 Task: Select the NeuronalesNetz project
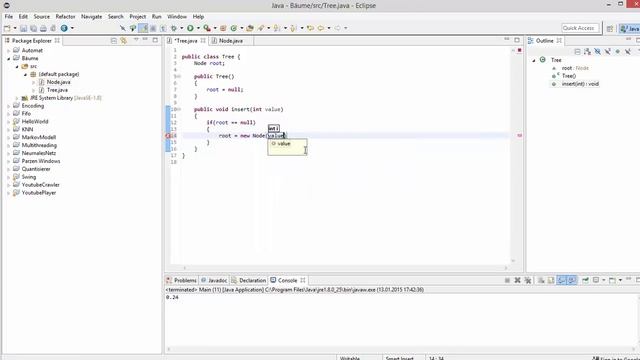pos(38,153)
